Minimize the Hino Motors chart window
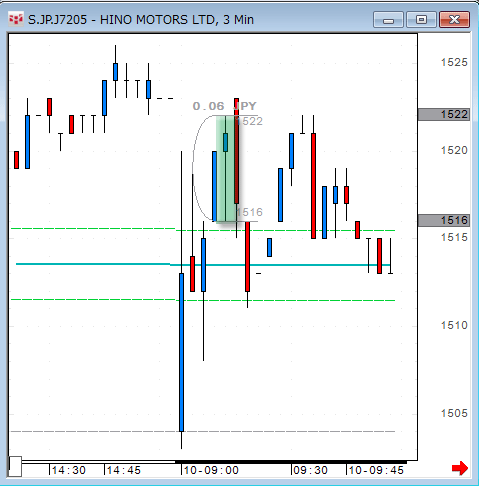 (388, 20)
